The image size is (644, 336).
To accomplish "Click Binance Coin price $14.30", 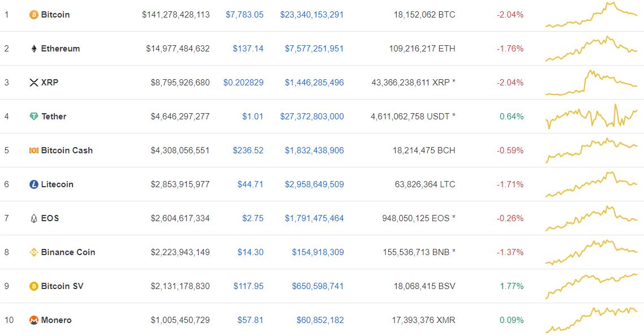I will click(251, 253).
